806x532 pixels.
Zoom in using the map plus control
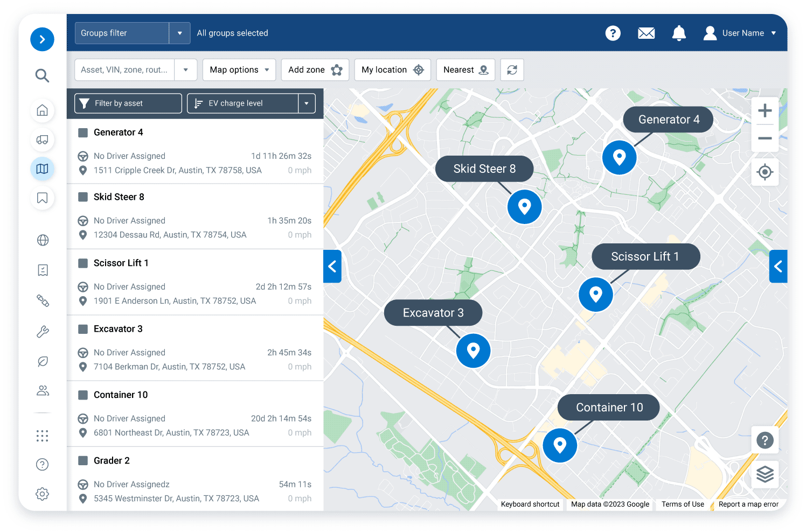click(765, 111)
